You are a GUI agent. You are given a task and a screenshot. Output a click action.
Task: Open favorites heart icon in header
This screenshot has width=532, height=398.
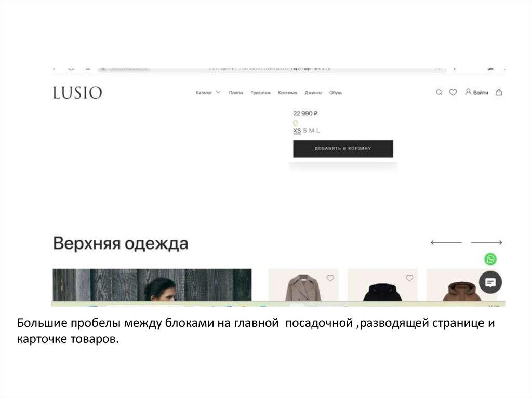(x=453, y=92)
